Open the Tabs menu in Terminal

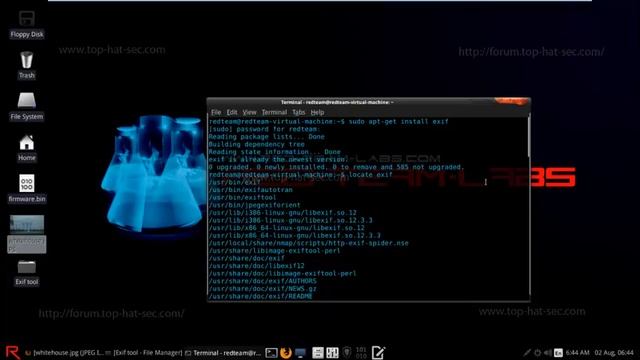pyautogui.click(x=298, y=112)
